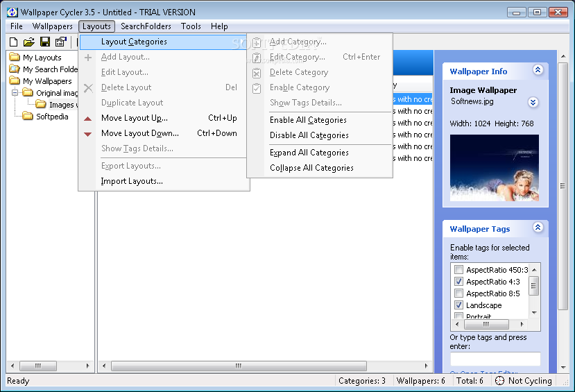575x392 pixels.
Task: Choose Move Layout Up menu item
Action: (164, 118)
